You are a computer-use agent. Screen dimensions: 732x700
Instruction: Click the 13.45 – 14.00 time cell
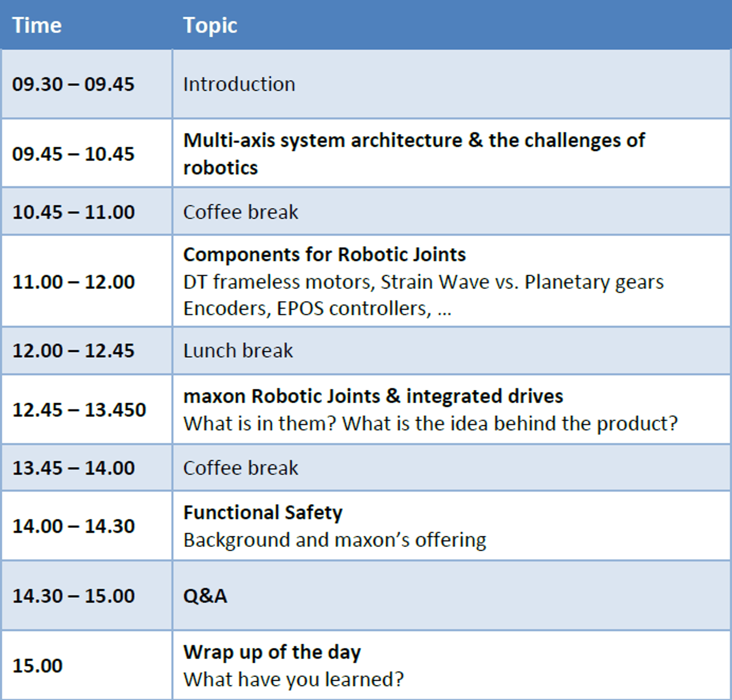tap(73, 468)
